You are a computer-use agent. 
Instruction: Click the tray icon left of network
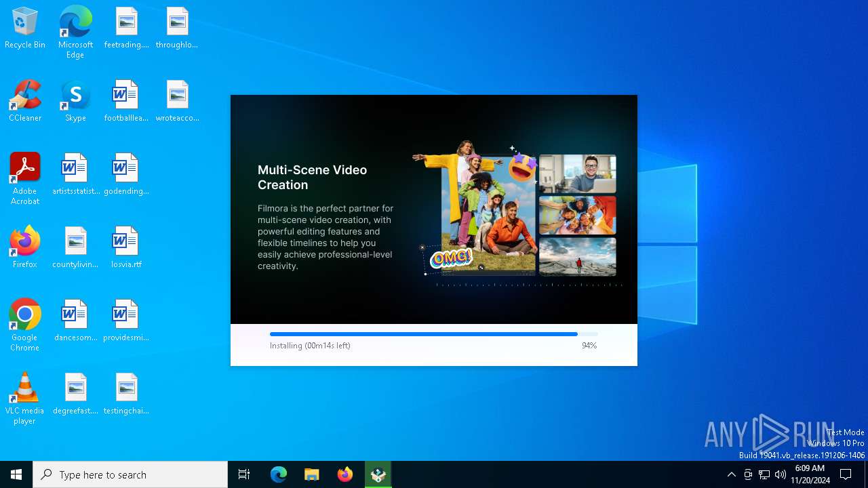coord(748,474)
